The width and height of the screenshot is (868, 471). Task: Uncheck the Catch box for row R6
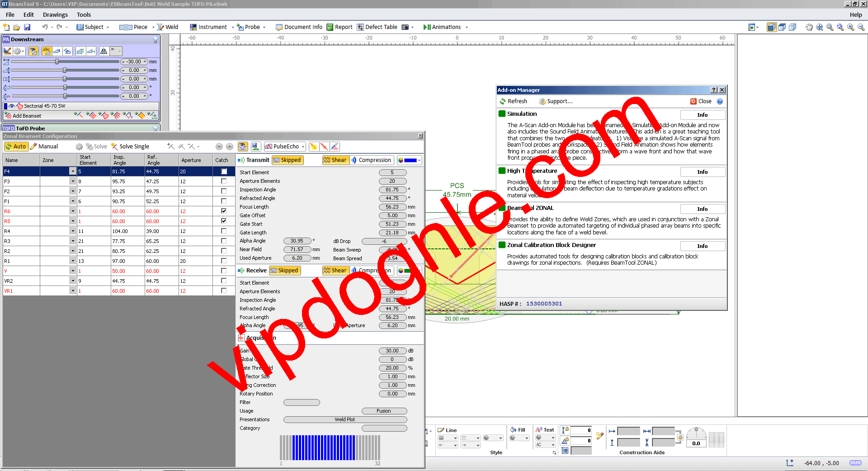coord(224,211)
